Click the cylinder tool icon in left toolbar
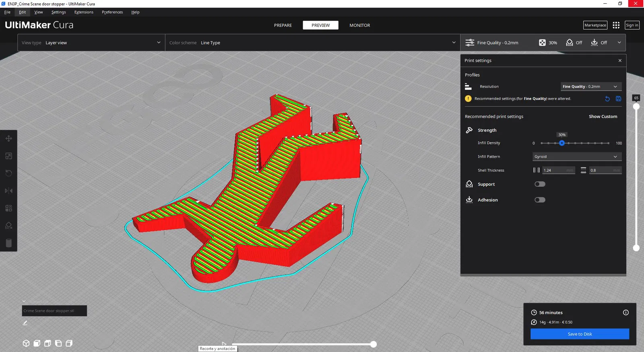This screenshot has height=352, width=644. (x=8, y=243)
